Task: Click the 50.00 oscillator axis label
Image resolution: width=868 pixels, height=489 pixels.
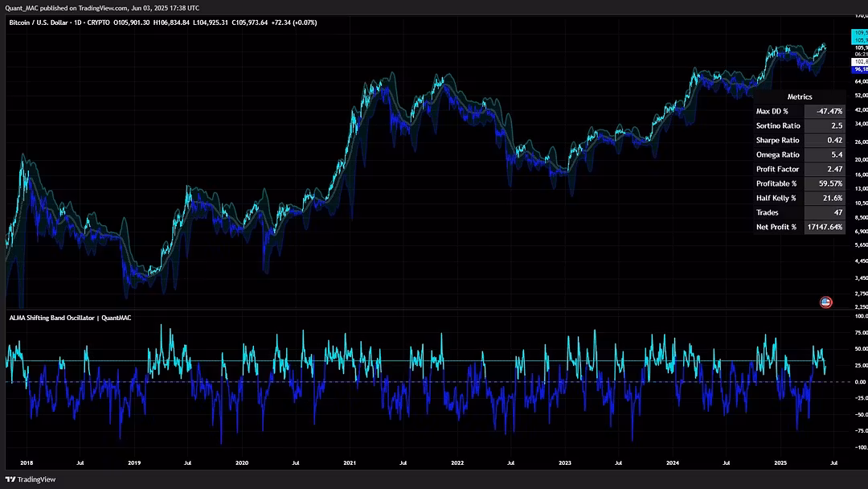Action: pyautogui.click(x=861, y=349)
